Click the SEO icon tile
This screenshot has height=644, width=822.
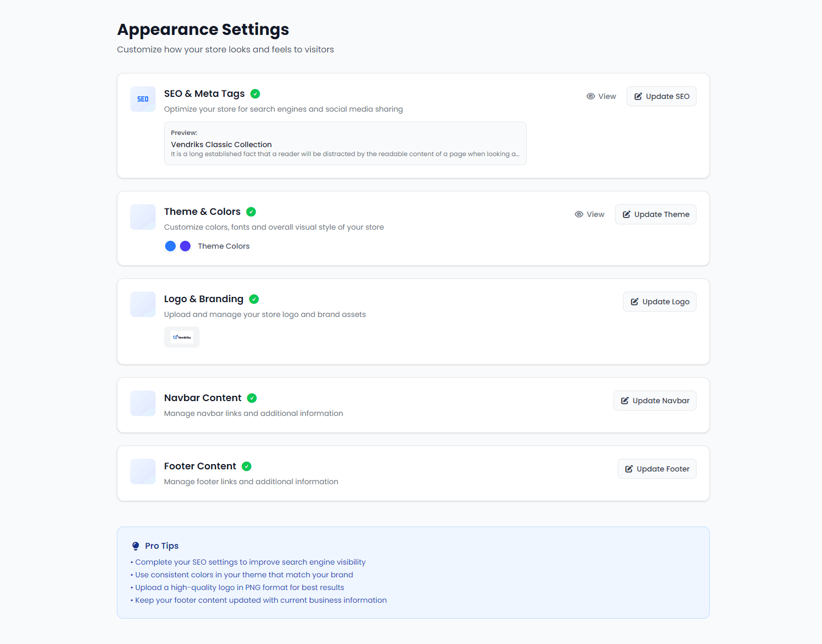tap(143, 99)
